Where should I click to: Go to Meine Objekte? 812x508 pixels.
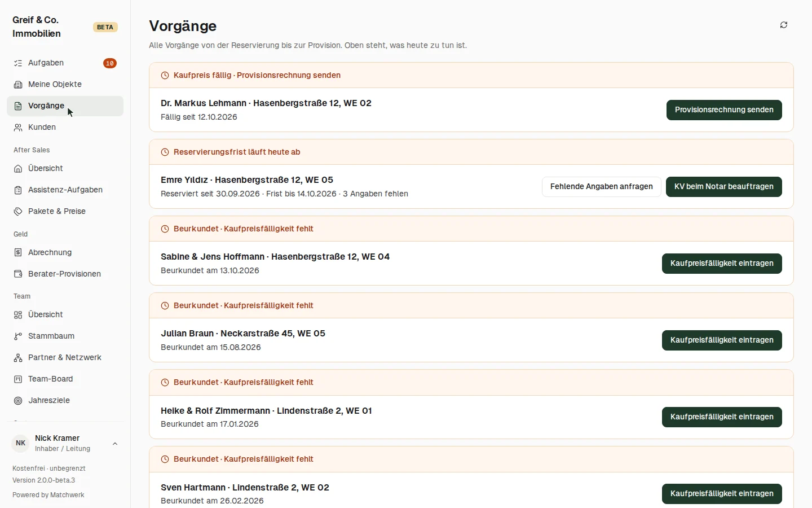[65, 85]
